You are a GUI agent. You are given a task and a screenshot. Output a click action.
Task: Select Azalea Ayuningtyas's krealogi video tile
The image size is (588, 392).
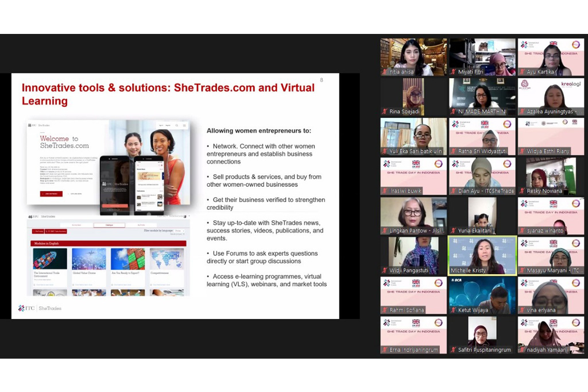pyautogui.click(x=551, y=97)
